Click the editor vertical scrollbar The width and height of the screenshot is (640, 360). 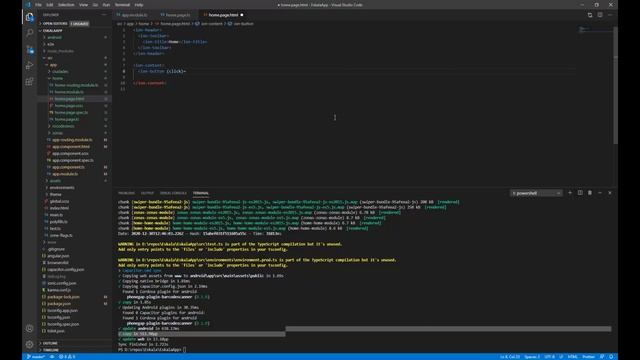pos(615,86)
